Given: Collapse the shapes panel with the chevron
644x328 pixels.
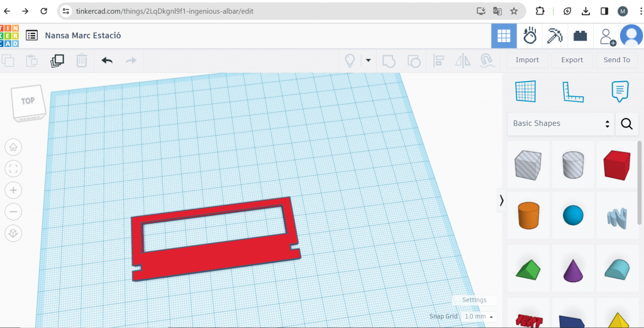Looking at the screenshot, I should click(501, 200).
